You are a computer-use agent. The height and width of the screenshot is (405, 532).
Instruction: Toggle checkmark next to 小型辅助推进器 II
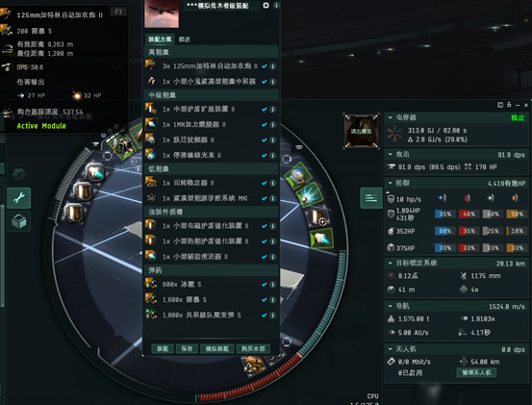[x=265, y=257]
